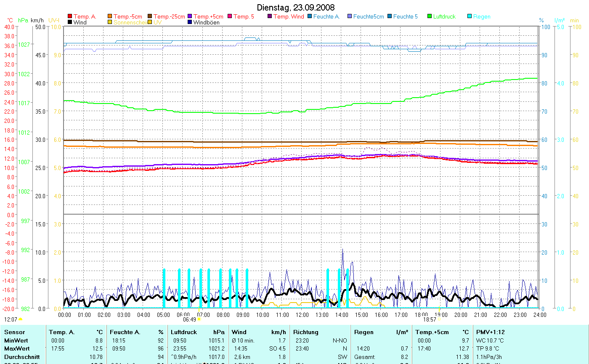The height and width of the screenshot is (364, 589).
Task: Click the orange Temp.-5cm legend square
Action: tap(110, 16)
